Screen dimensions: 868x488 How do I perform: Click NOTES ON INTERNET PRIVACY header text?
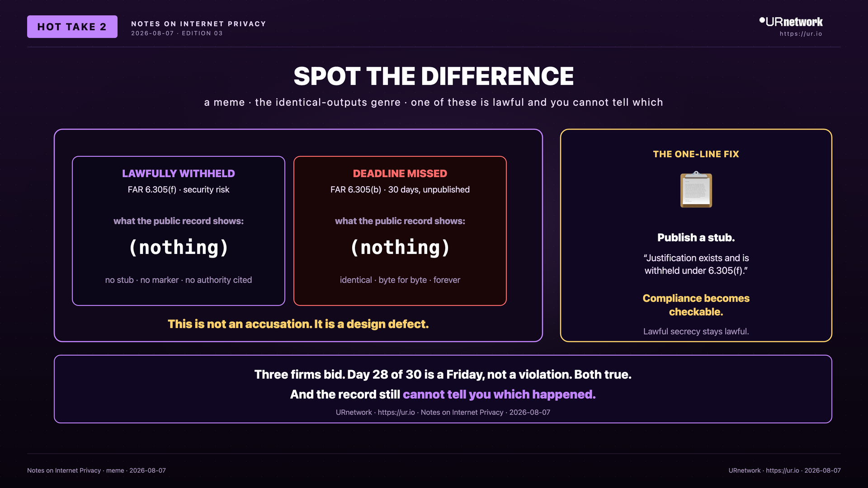point(198,24)
